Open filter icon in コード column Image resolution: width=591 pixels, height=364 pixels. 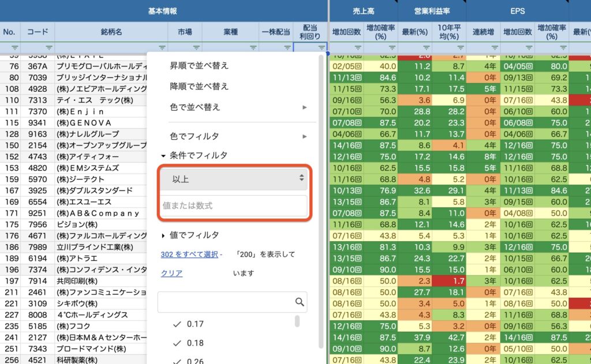(x=49, y=47)
